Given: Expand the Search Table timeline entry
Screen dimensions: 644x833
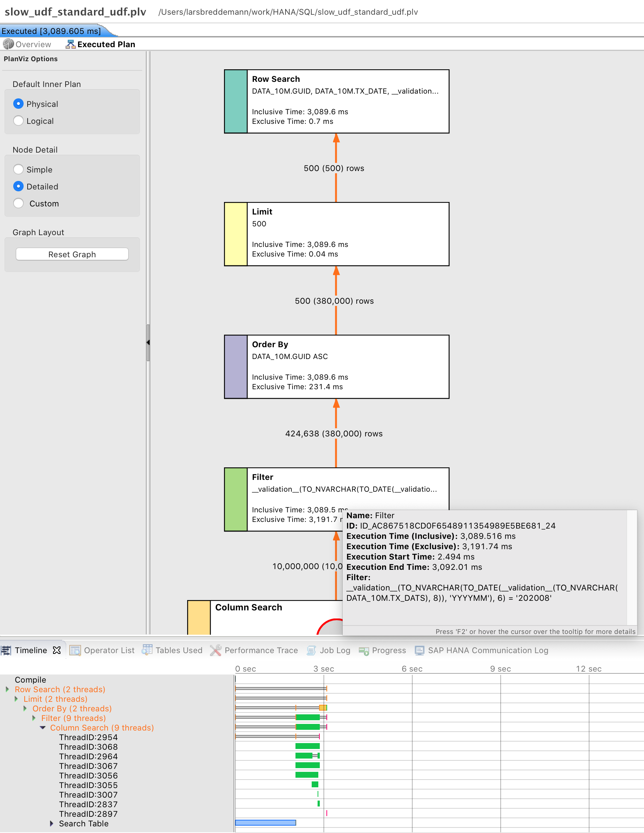Looking at the screenshot, I should point(52,823).
